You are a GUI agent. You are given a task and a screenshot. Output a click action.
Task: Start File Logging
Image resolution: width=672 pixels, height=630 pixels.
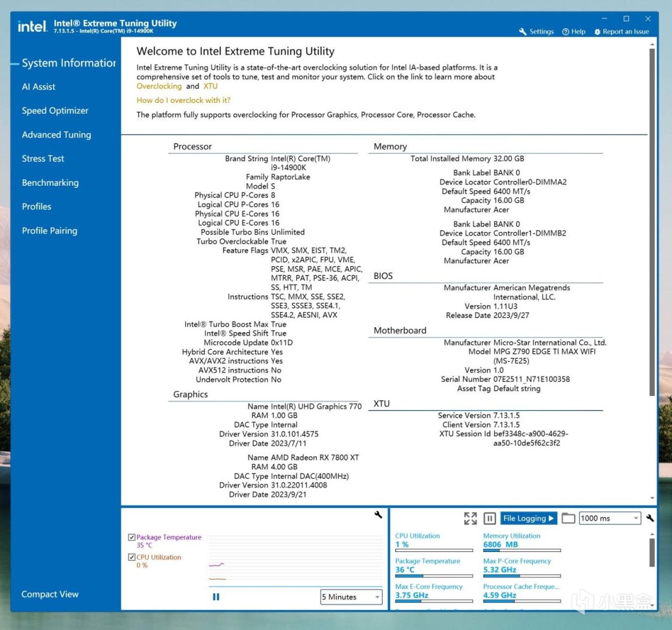pos(528,518)
